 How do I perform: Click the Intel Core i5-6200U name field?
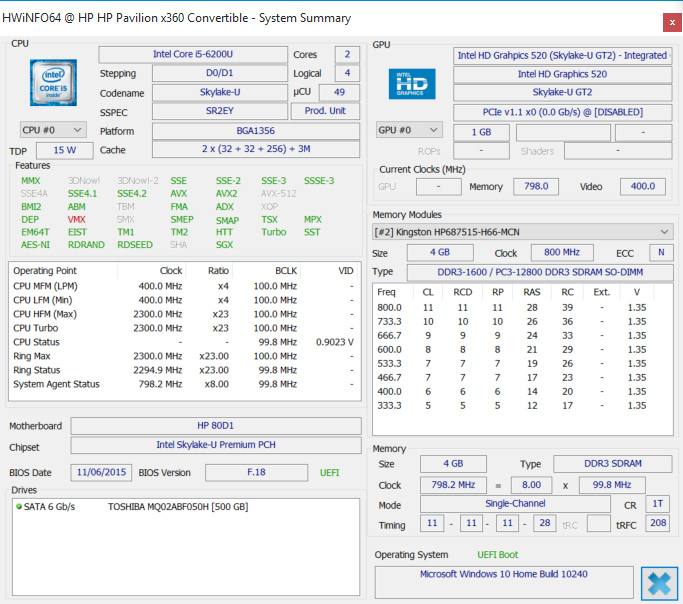click(193, 54)
